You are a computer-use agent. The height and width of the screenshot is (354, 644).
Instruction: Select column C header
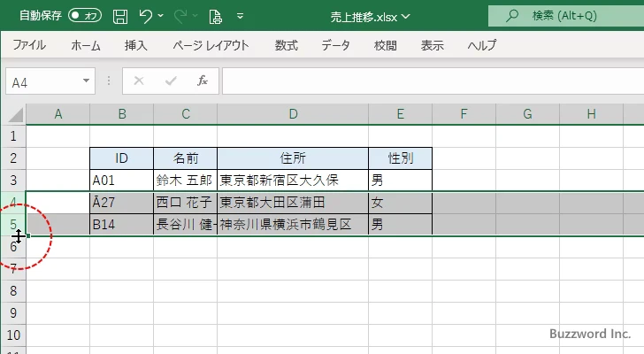click(x=185, y=114)
